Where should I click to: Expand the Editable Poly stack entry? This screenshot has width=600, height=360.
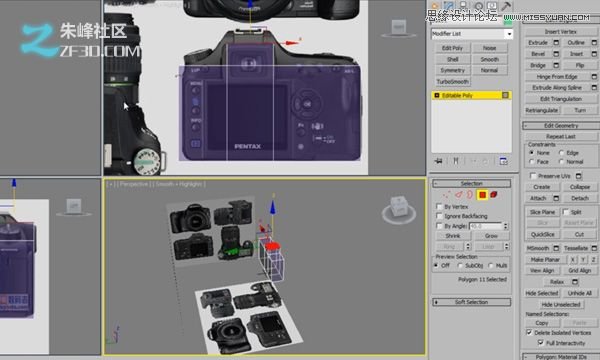[437, 95]
